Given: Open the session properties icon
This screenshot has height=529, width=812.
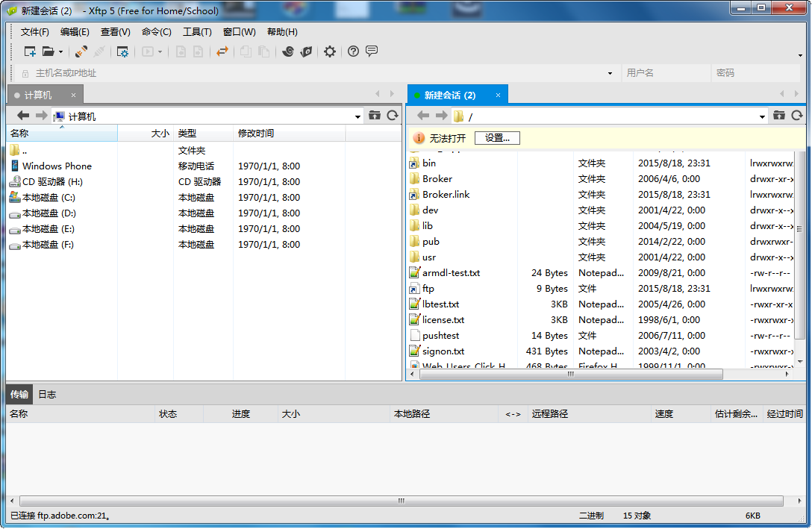Looking at the screenshot, I should click(122, 51).
